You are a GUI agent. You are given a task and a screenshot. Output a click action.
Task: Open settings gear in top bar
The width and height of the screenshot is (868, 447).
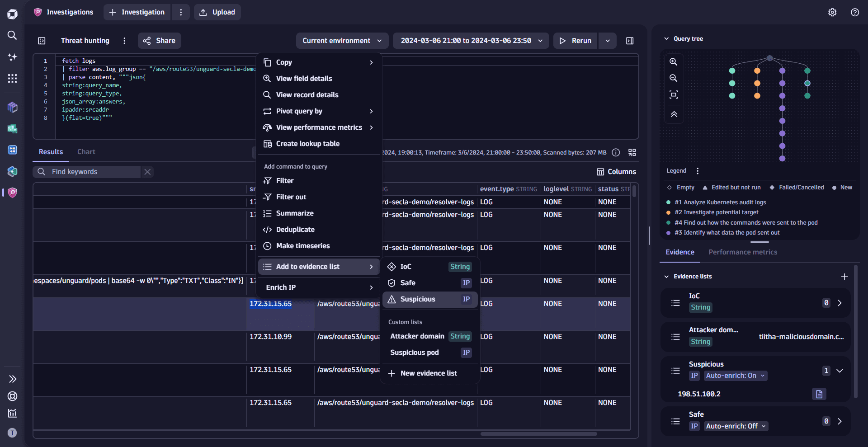click(x=832, y=12)
